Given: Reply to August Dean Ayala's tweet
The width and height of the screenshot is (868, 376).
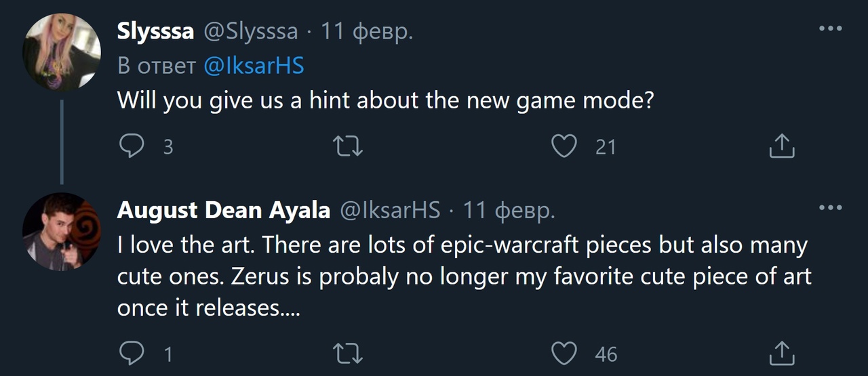Looking at the screenshot, I should (x=132, y=353).
